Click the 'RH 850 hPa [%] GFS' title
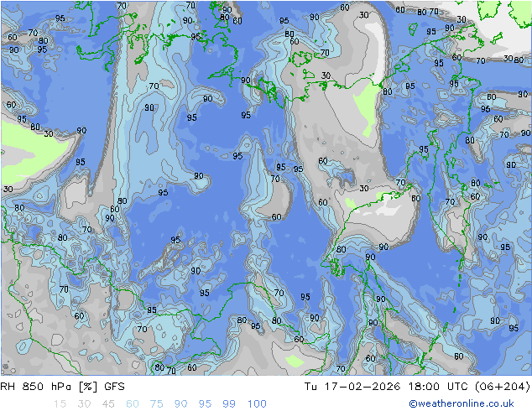 point(62,387)
